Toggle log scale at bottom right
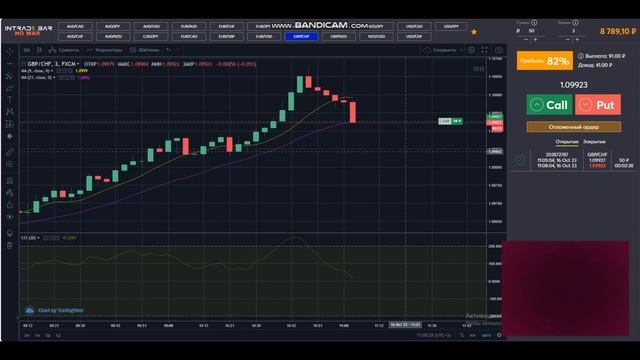Image resolution: width=640 pixels, height=360 pixels. click(472, 335)
